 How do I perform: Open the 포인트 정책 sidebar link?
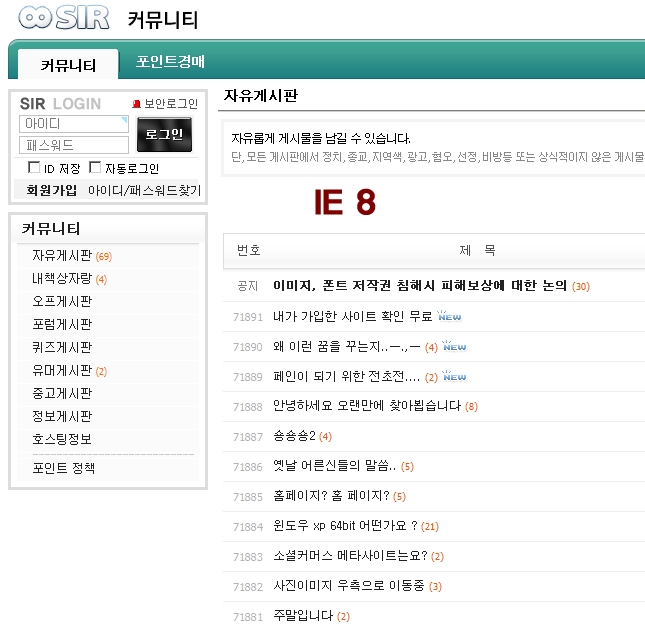point(63,468)
